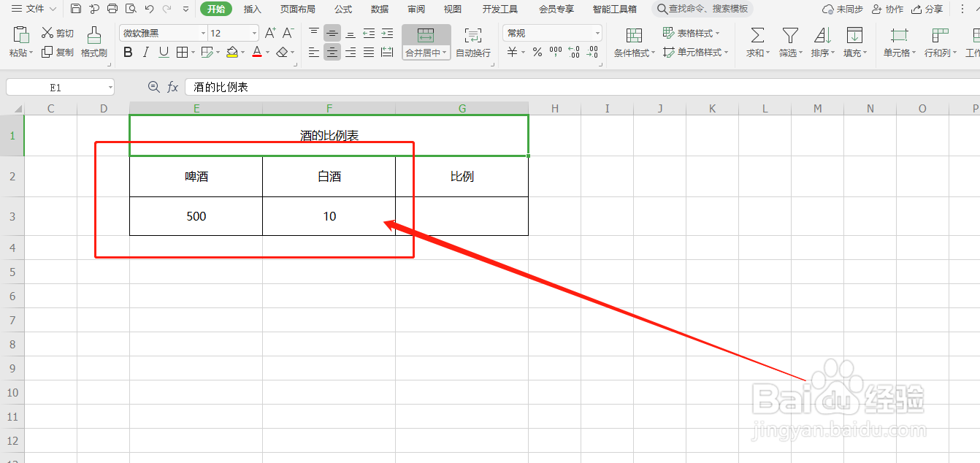Screen dimensions: 980x463
Task: Expand the borders dropdown arrow
Action: 192,52
